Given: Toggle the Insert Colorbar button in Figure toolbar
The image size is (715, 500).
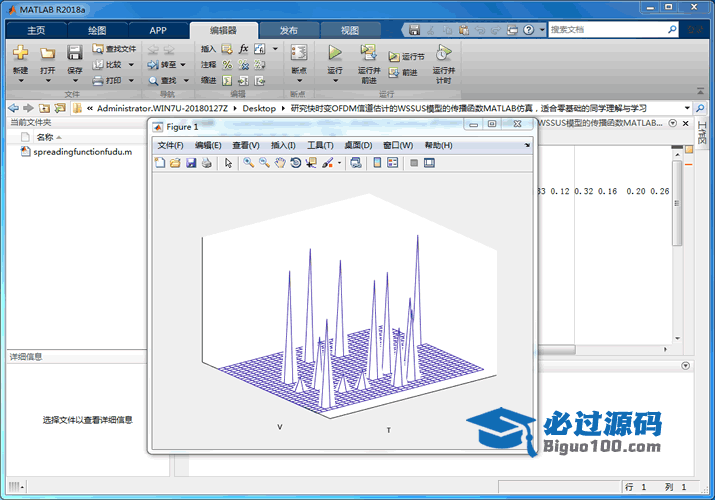Looking at the screenshot, I should [377, 163].
